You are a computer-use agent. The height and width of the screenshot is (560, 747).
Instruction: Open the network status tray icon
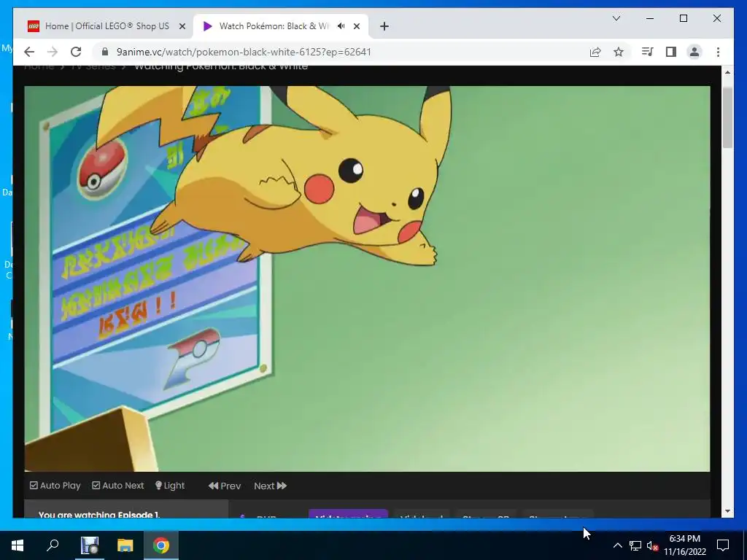click(635, 545)
